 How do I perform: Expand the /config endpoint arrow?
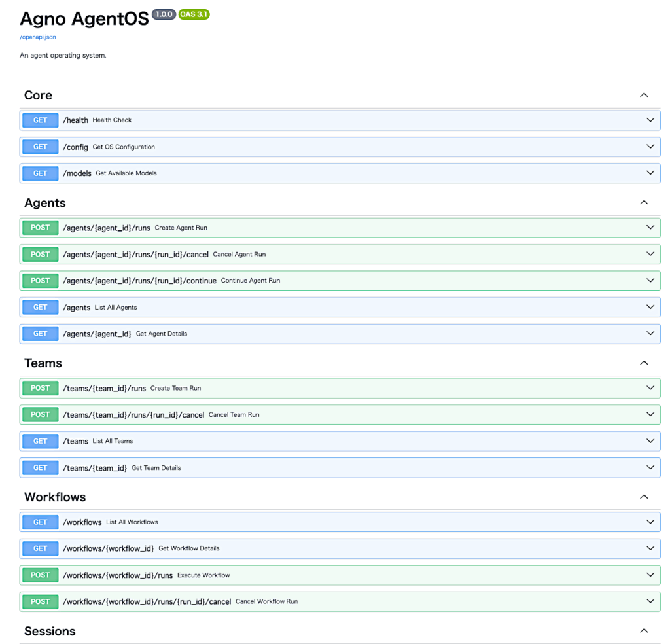point(650,147)
